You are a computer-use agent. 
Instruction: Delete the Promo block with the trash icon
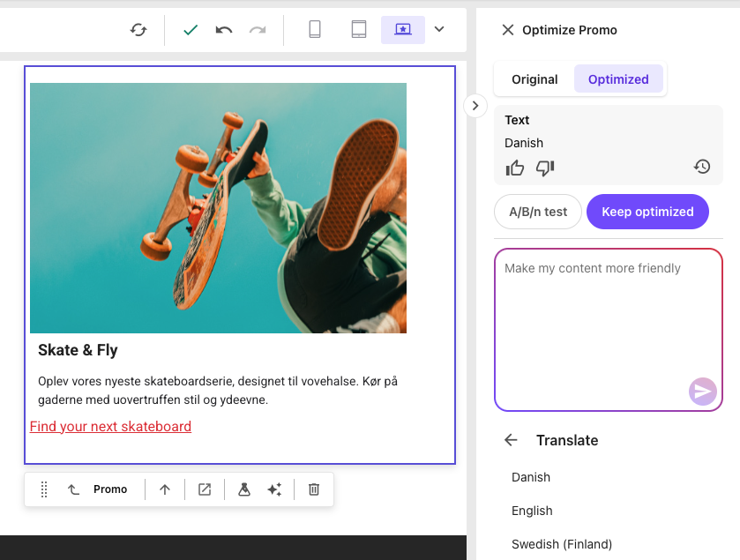click(x=313, y=489)
